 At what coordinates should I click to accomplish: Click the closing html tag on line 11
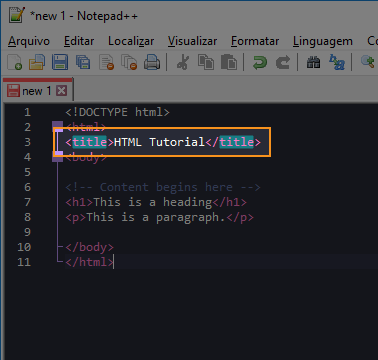coord(89,262)
